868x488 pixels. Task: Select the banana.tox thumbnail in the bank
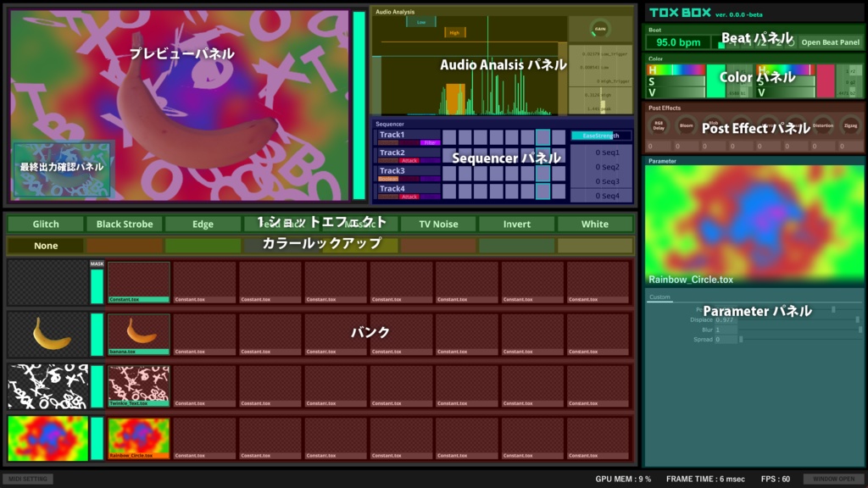coord(138,330)
